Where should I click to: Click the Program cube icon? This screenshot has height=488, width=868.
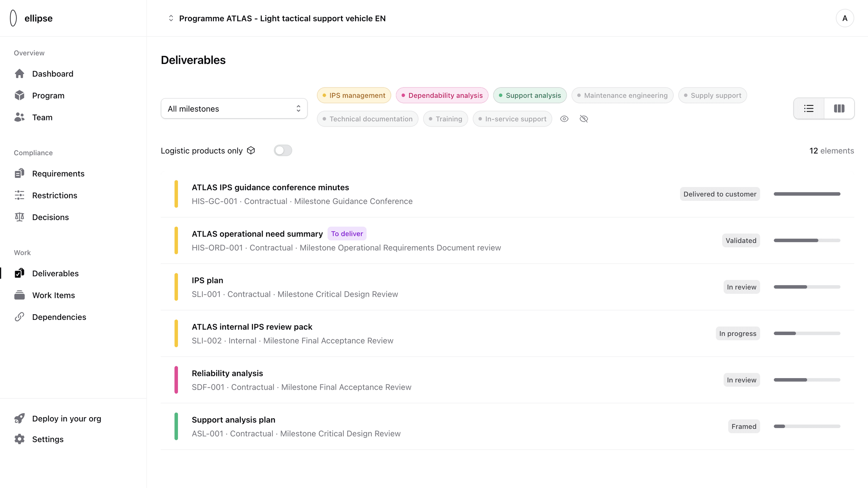(20, 95)
